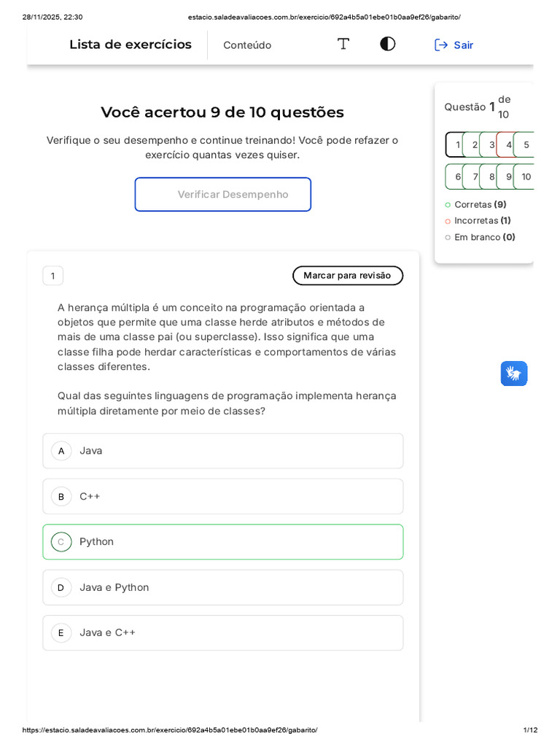The width and height of the screenshot is (560, 747).
Task: Click the text size T icon
Action: (x=343, y=44)
